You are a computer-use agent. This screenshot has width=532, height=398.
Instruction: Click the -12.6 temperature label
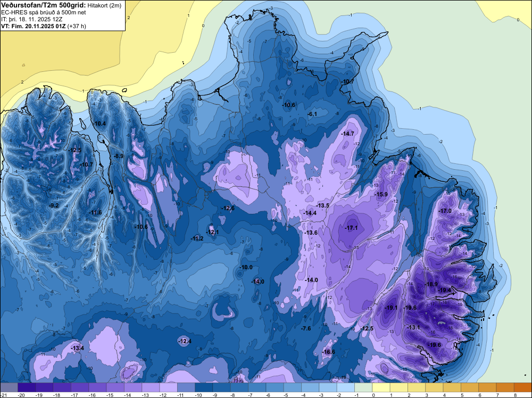(228, 208)
